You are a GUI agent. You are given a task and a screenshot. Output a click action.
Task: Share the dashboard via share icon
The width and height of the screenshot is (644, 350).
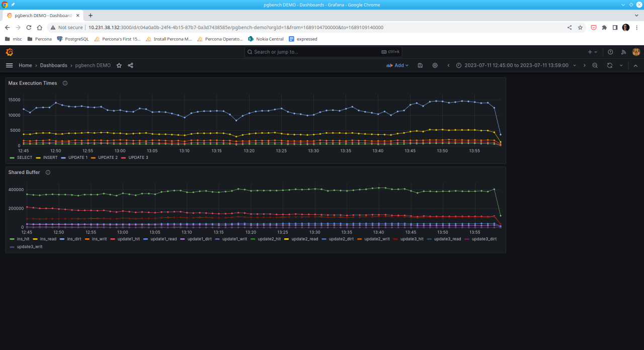pos(130,65)
